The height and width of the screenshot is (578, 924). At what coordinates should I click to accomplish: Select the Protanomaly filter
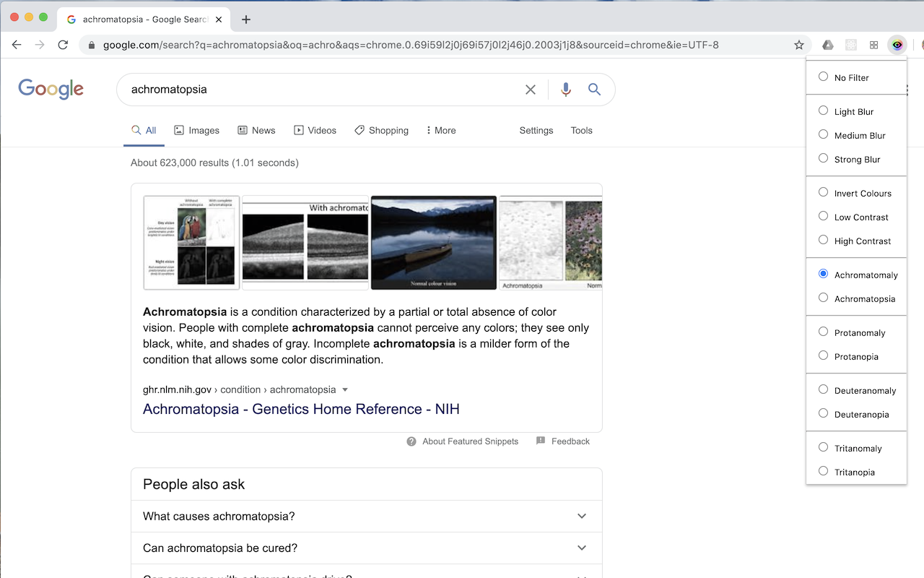tap(823, 332)
